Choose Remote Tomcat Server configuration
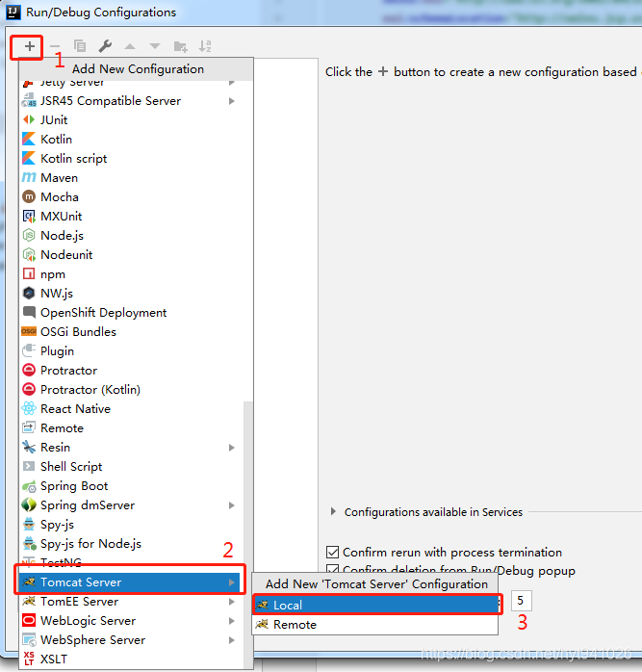The image size is (642, 672). (x=375, y=625)
